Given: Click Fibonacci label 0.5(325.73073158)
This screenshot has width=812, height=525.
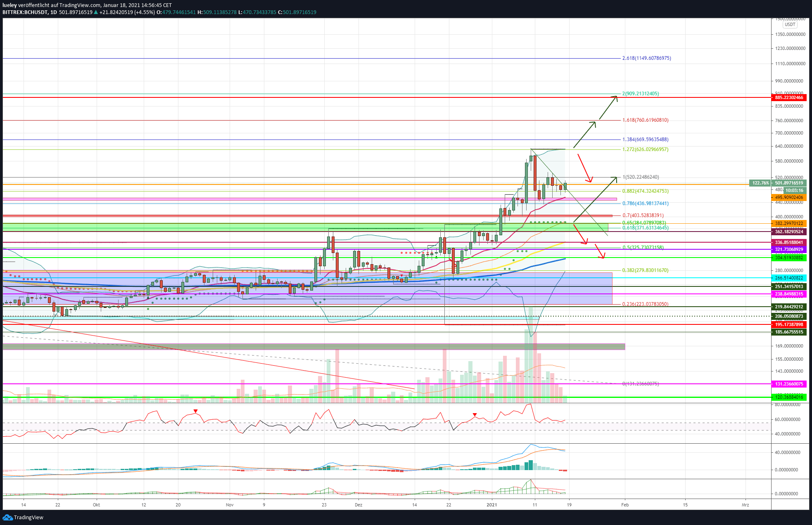Looking at the screenshot, I should pyautogui.click(x=643, y=248).
